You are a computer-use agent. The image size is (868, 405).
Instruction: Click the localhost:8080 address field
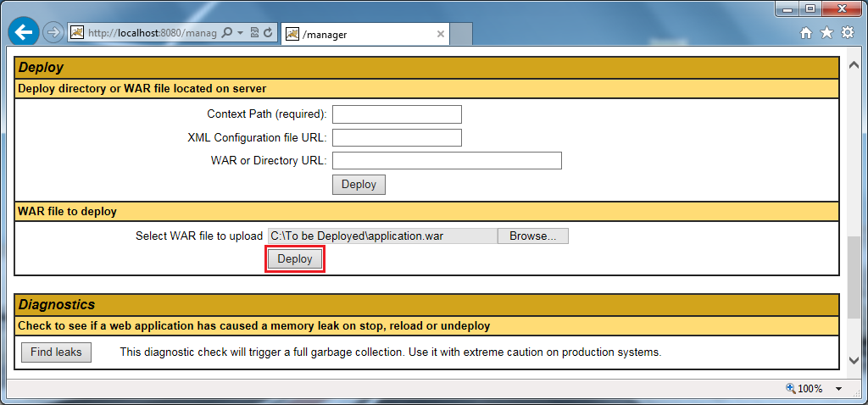[x=153, y=33]
